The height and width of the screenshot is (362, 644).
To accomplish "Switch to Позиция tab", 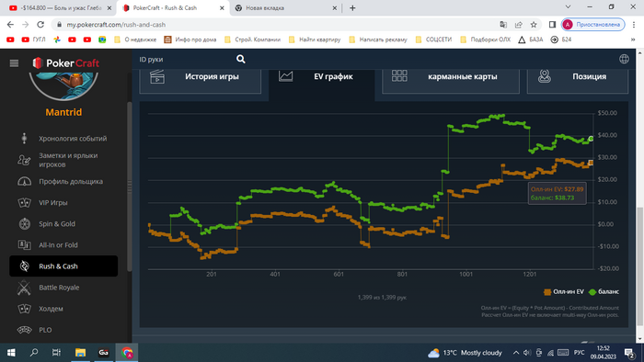I will (x=578, y=81).
